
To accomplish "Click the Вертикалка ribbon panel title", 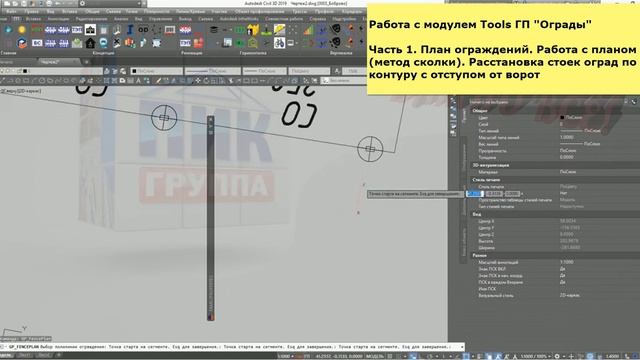I will pos(341,53).
